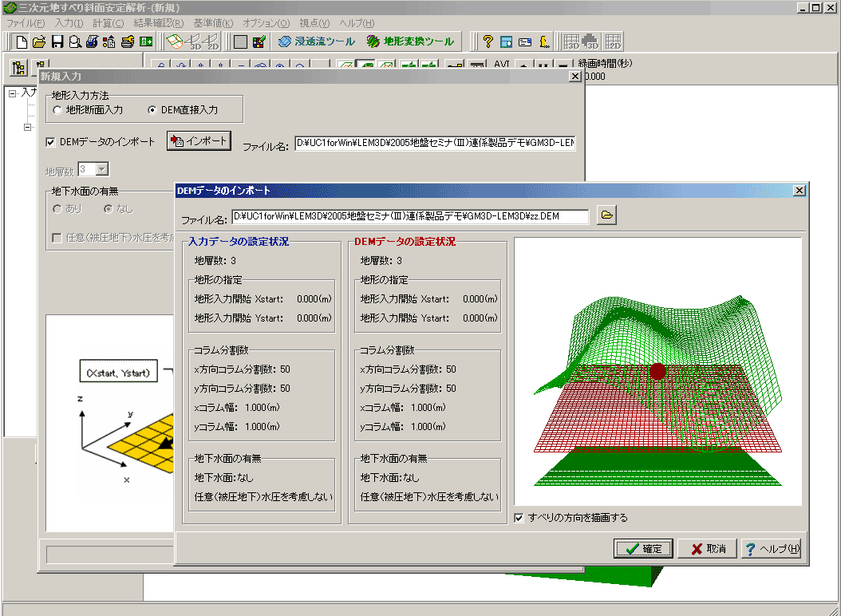Click the インポート import button
The image size is (841, 616).
point(199,141)
